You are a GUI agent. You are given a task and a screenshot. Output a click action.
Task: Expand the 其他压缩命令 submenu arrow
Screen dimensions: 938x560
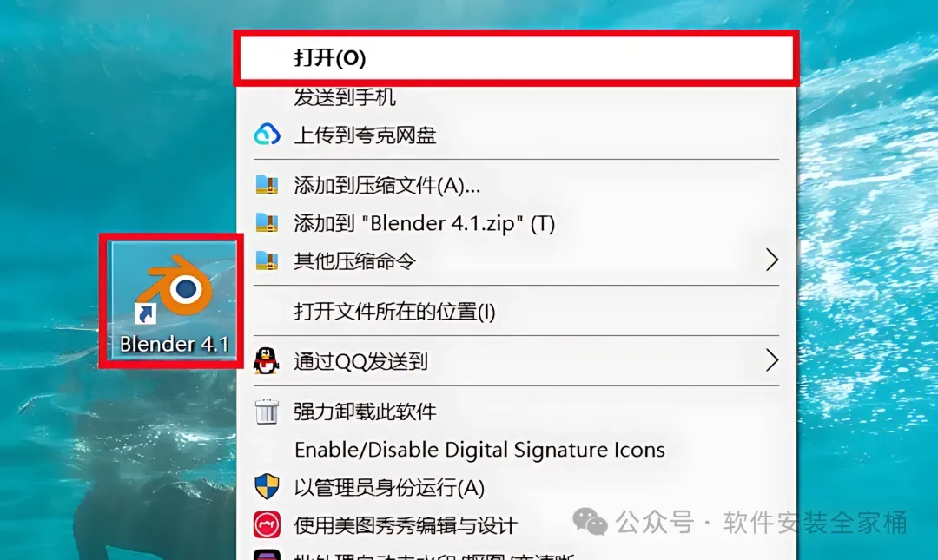tap(772, 260)
